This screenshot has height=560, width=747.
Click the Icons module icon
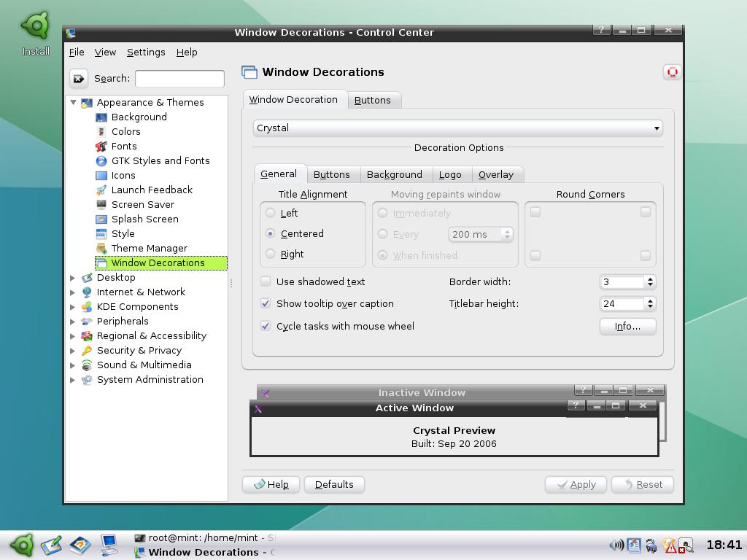point(101,176)
